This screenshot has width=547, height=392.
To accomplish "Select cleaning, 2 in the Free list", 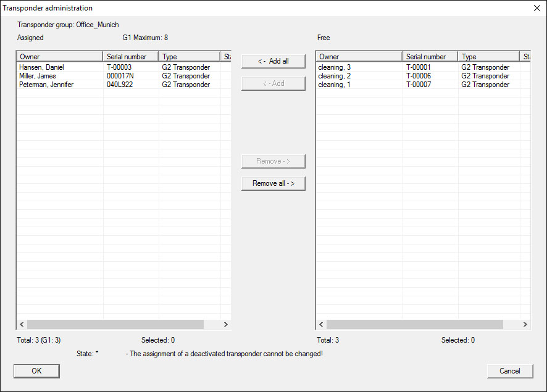I will 335,76.
